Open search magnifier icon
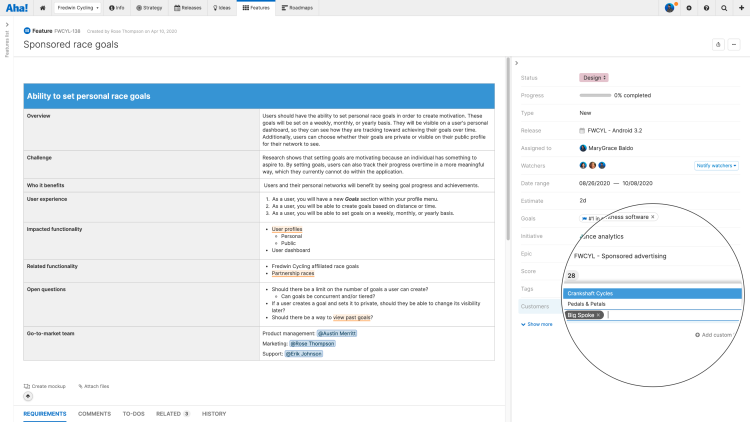Image resolution: width=750 pixels, height=422 pixels. (x=724, y=8)
